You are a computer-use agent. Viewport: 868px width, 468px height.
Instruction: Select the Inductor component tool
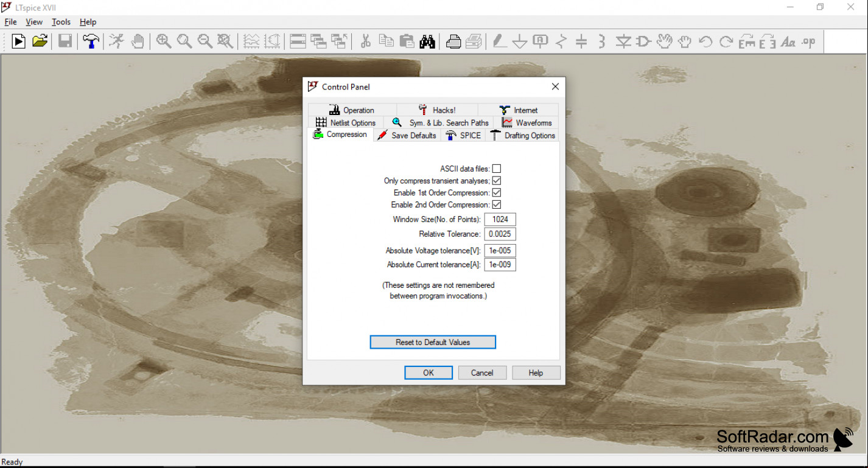tap(602, 41)
